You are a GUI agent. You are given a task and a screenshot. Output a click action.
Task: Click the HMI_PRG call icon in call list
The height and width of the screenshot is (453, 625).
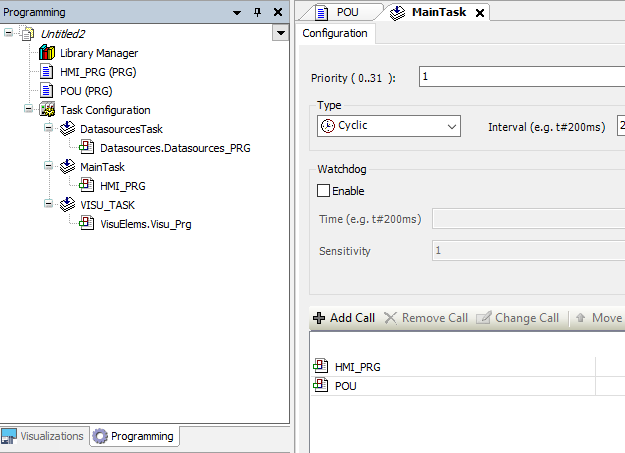pos(320,367)
